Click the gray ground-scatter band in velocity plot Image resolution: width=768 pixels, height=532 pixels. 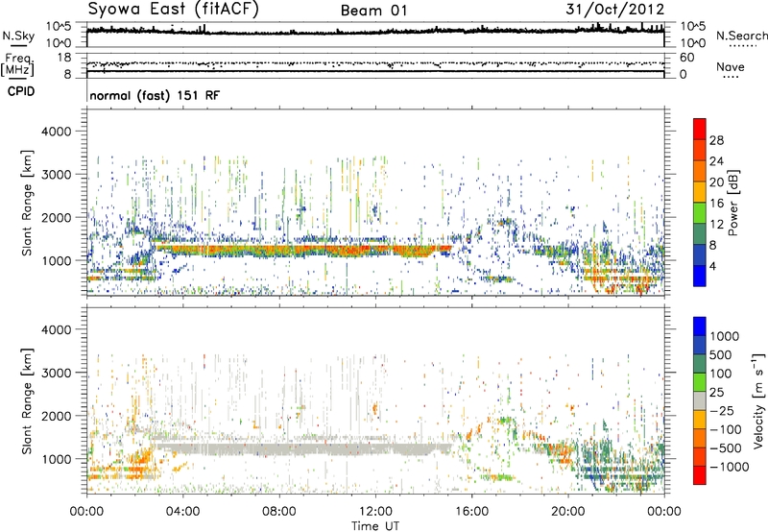tap(303, 448)
